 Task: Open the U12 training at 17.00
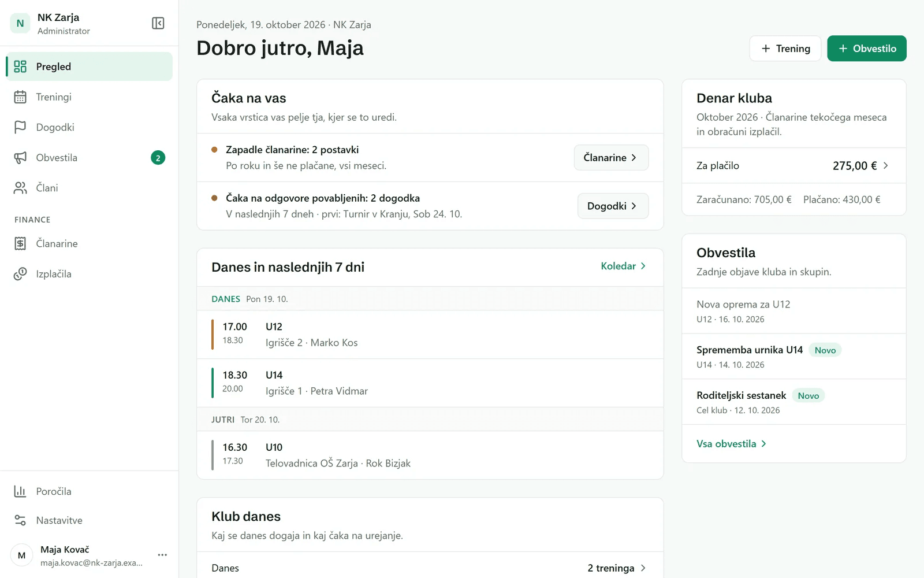point(430,335)
